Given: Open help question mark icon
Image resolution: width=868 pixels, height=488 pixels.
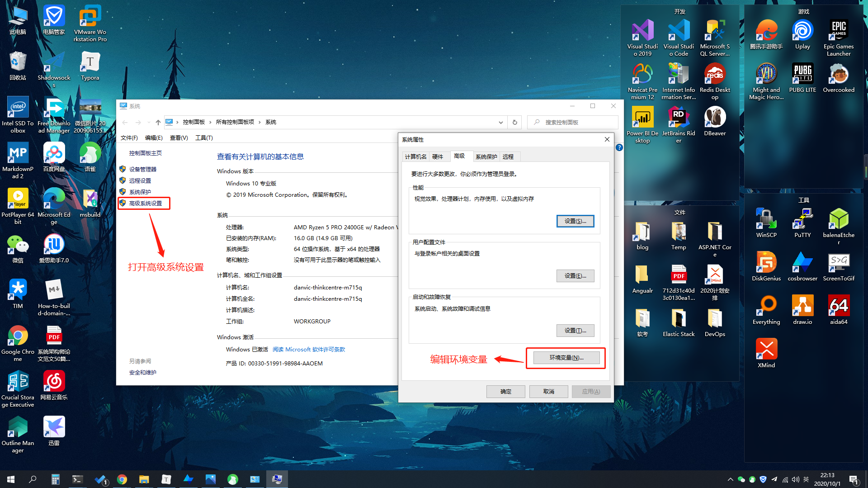Looking at the screenshot, I should point(619,147).
